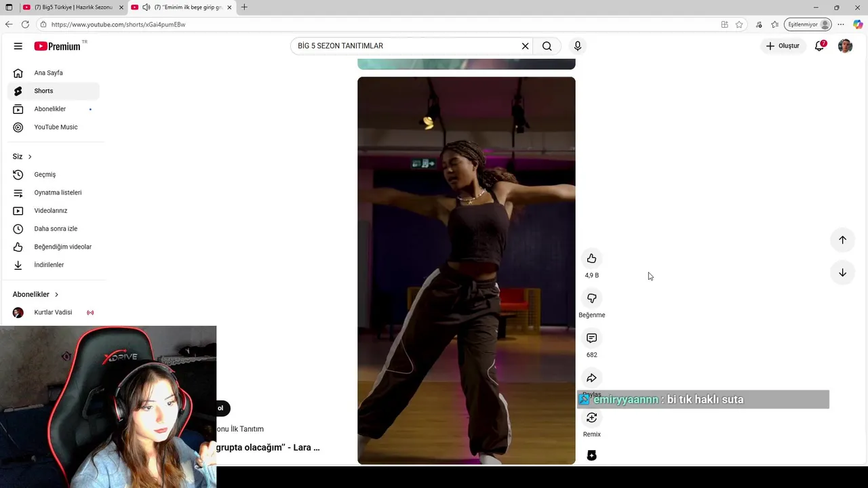
Task: Remix this short
Action: click(592, 418)
